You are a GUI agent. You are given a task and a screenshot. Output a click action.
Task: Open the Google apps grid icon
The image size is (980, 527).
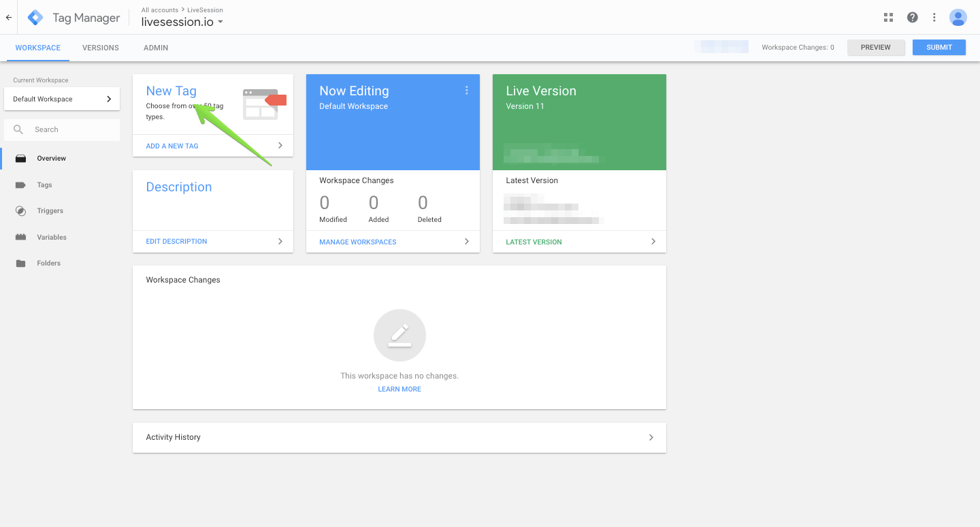[x=888, y=18]
